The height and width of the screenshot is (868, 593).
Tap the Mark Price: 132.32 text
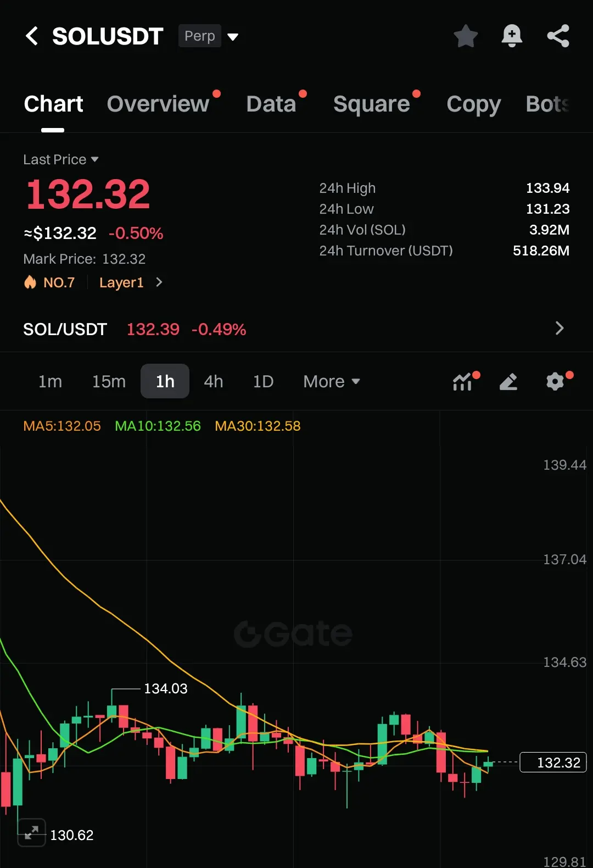pos(85,259)
